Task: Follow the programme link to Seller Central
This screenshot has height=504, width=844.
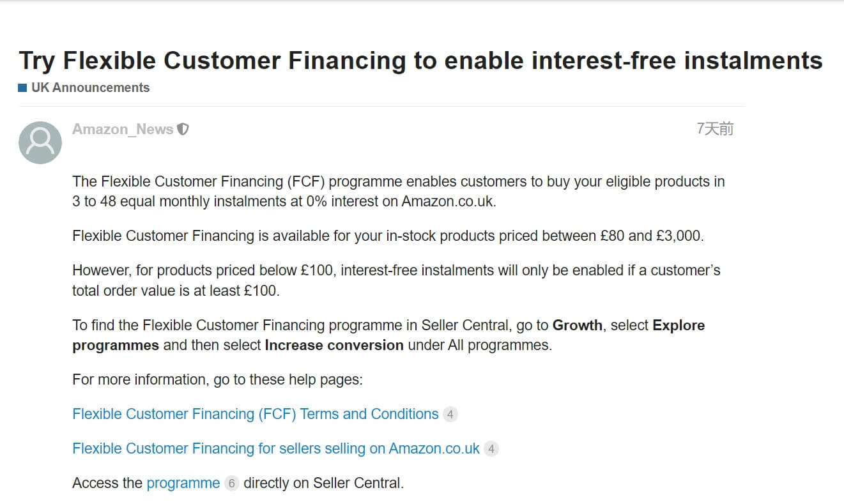Action: click(x=183, y=483)
